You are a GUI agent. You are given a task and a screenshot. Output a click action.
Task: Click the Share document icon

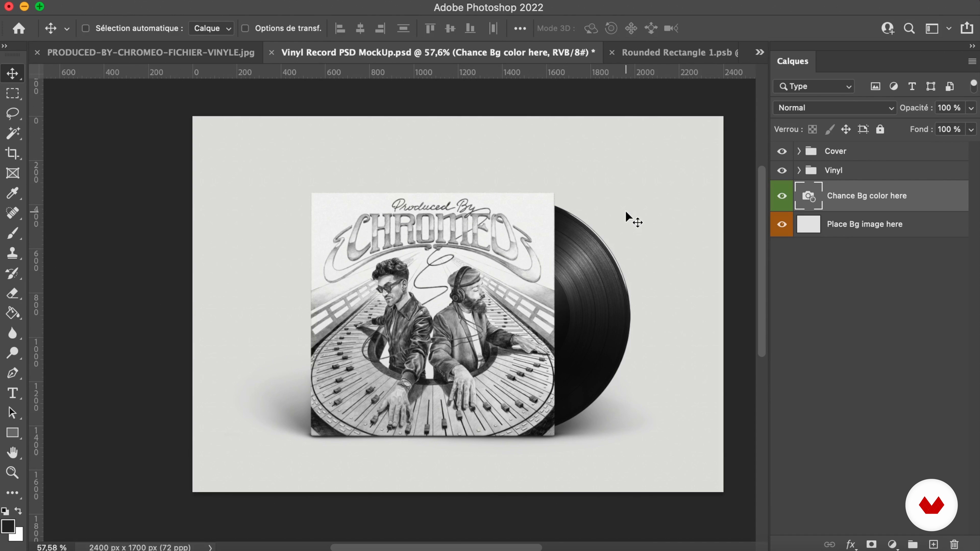[x=967, y=28]
